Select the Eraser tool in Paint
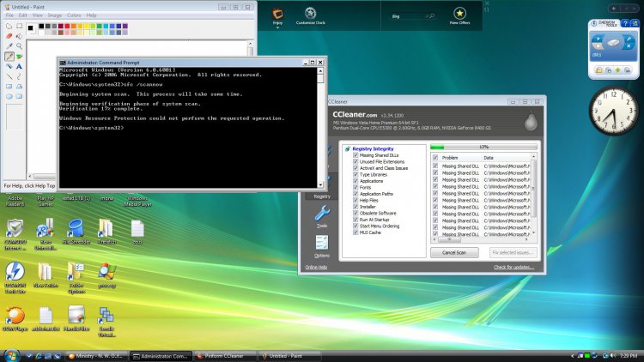This screenshot has width=644, height=362. 9,36
